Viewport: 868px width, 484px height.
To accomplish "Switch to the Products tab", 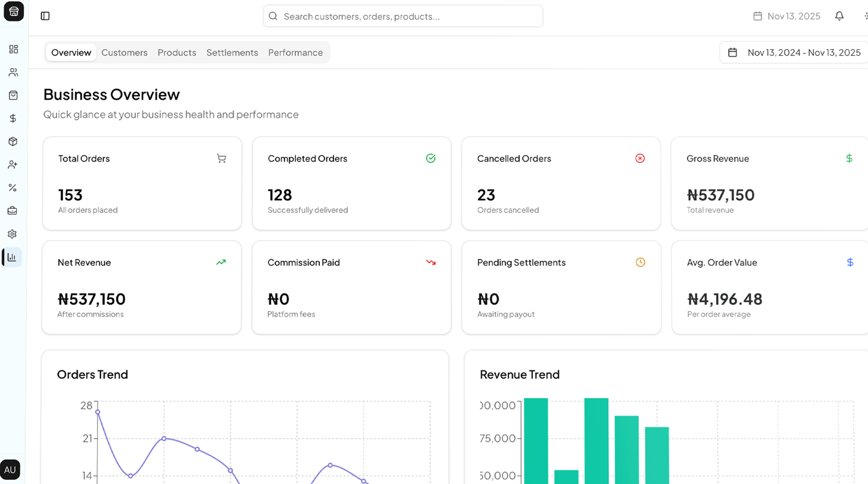I will (x=177, y=52).
